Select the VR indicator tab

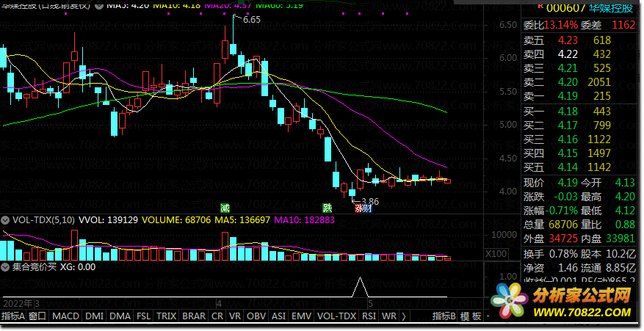[235, 316]
